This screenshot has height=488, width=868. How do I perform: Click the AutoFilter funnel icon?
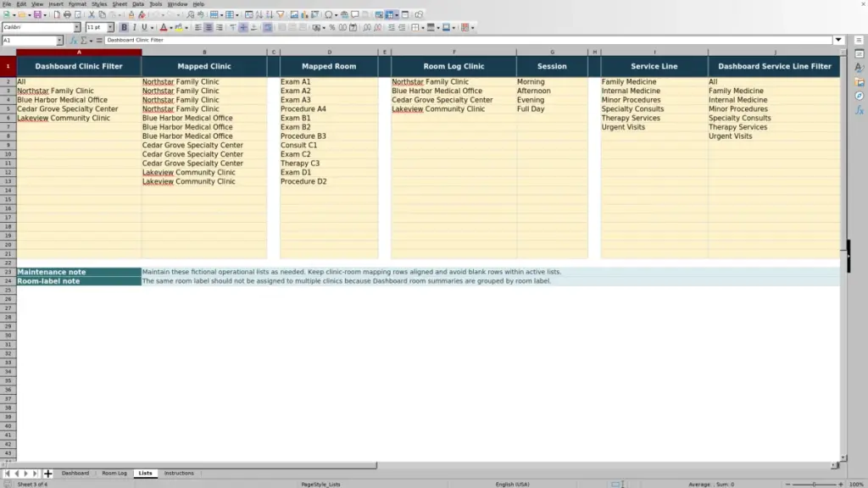click(280, 15)
